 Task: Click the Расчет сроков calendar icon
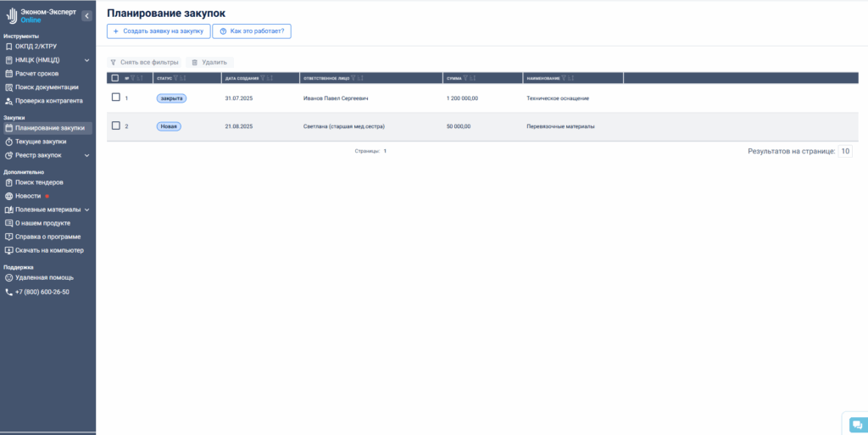(8, 74)
